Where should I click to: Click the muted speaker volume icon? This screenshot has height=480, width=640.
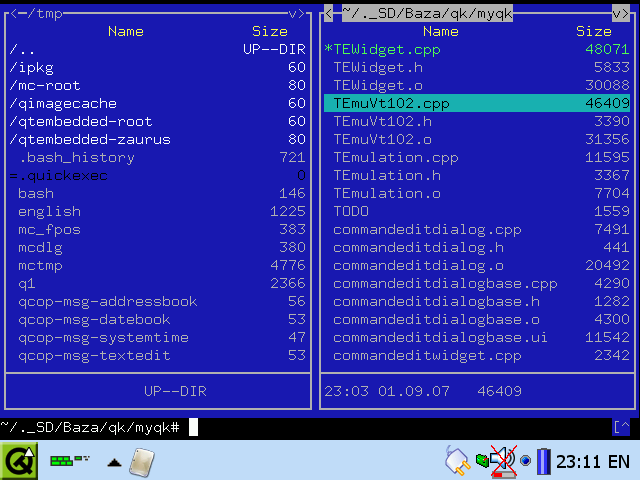coord(504,462)
